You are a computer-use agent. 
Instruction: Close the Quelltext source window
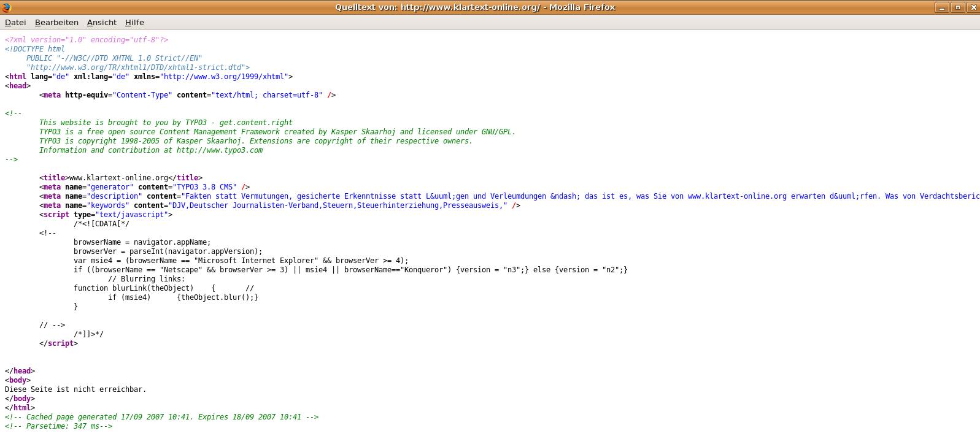(x=973, y=7)
